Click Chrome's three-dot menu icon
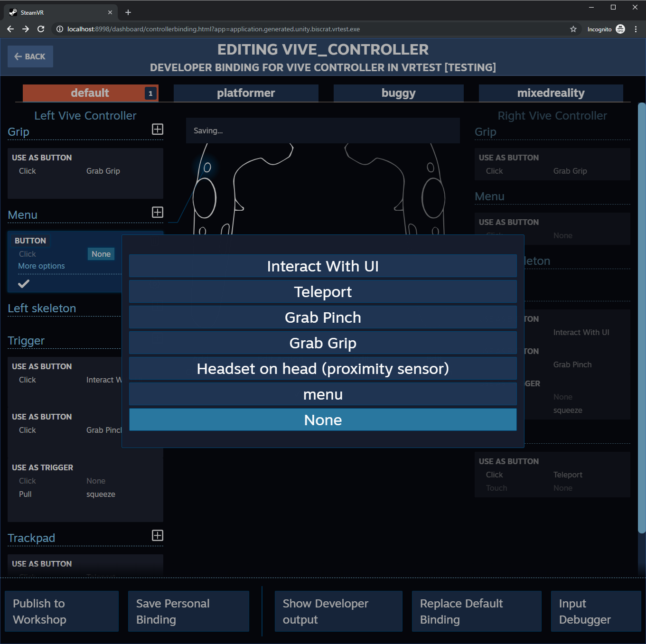Image resolution: width=646 pixels, height=644 pixels. click(x=636, y=29)
